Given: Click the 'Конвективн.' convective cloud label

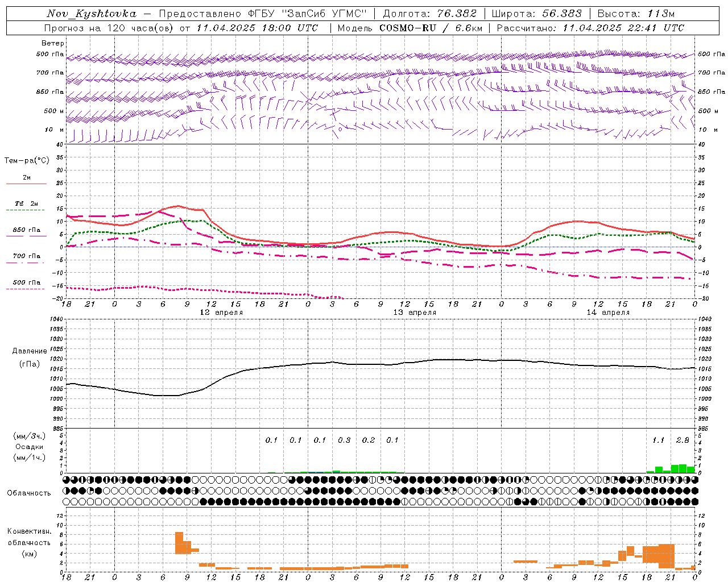Looking at the screenshot, I should (x=29, y=531).
